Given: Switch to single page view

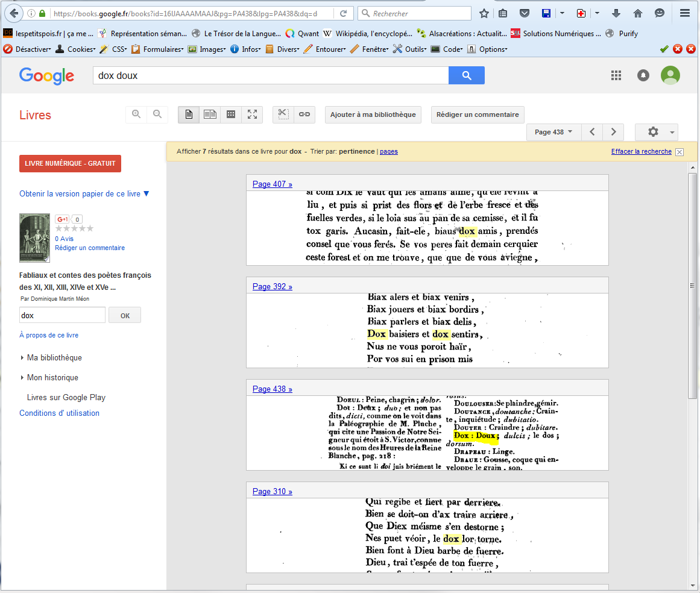Looking at the screenshot, I should (189, 115).
